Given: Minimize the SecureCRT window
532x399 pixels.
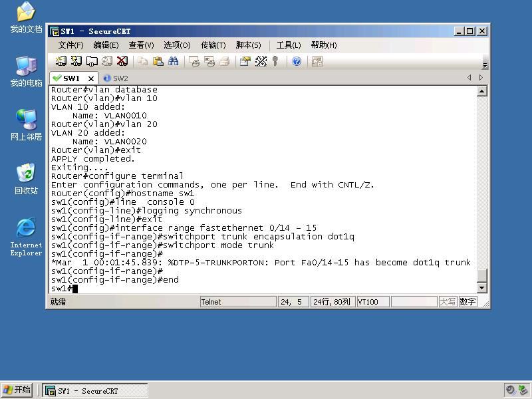Looking at the screenshot, I should [459, 31].
